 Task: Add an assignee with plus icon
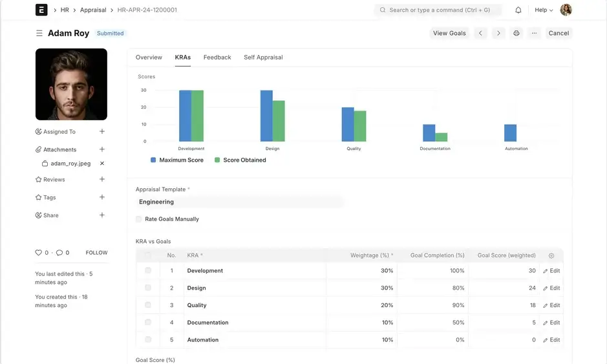pos(102,132)
